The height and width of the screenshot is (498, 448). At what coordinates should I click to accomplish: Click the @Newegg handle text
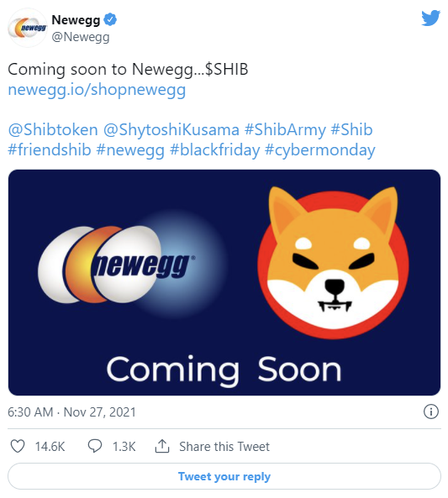click(81, 37)
